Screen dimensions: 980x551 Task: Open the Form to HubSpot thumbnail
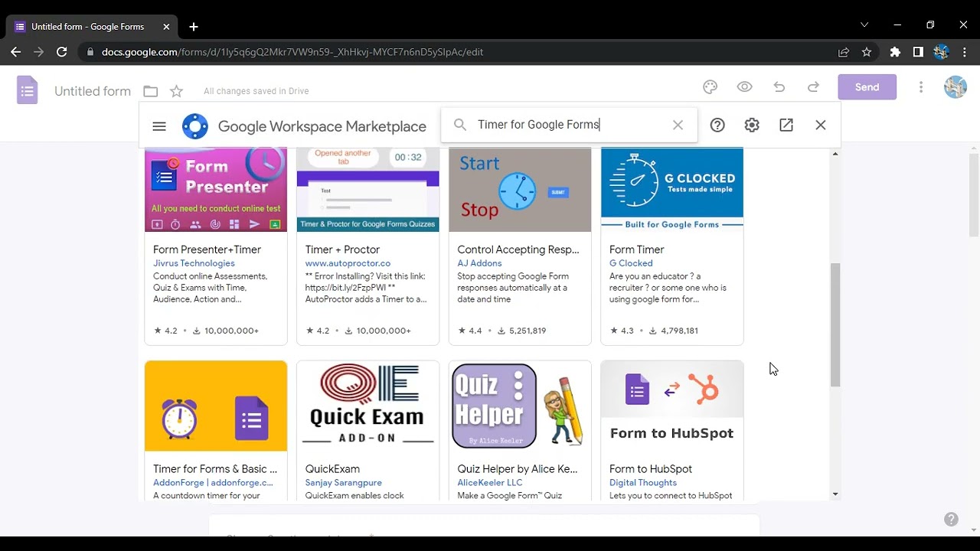click(x=672, y=406)
